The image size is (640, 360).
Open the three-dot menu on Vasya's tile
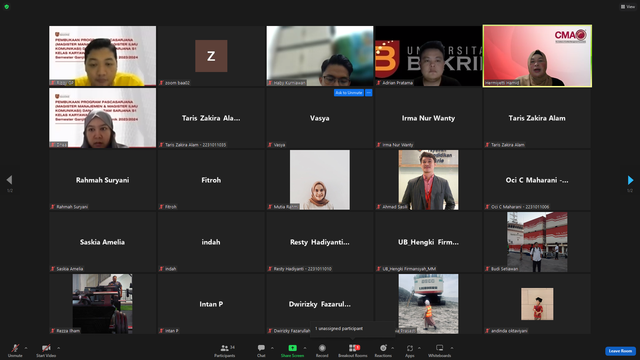pyautogui.click(x=369, y=93)
